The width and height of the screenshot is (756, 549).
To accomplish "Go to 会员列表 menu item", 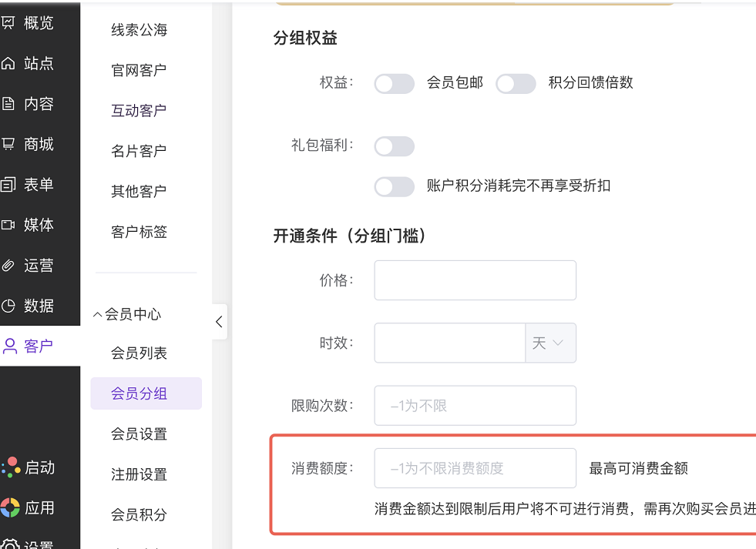I will [139, 353].
